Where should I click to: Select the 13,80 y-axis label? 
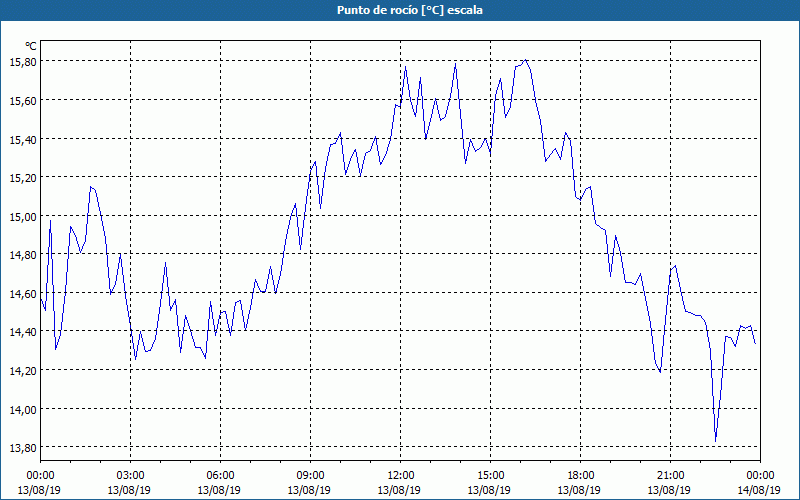[x=23, y=447]
